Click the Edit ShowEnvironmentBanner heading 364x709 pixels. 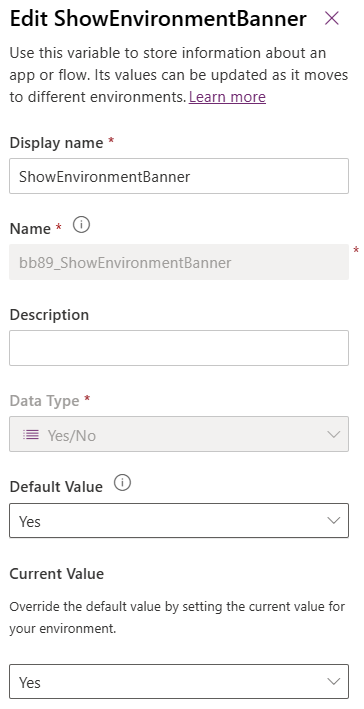tap(158, 19)
